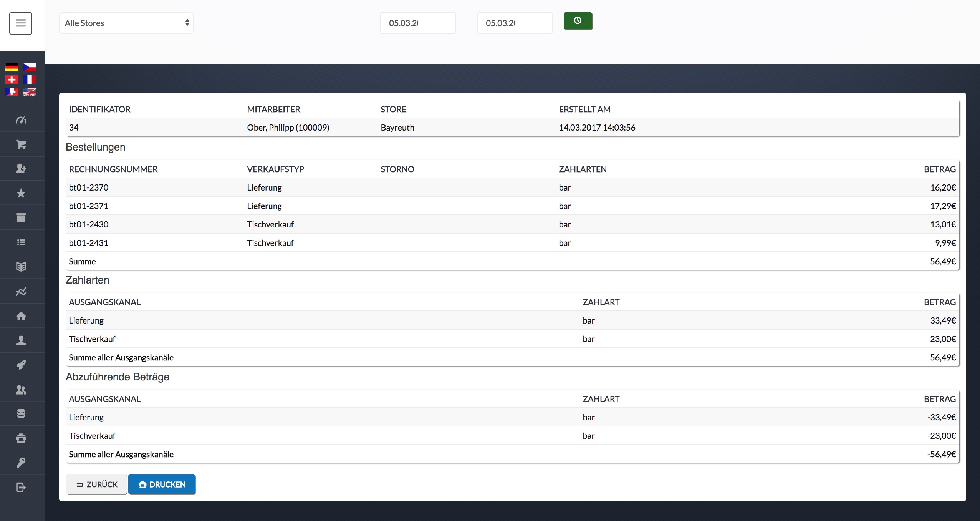Select invoice number bt01-2431
The image size is (980, 521).
[89, 243]
